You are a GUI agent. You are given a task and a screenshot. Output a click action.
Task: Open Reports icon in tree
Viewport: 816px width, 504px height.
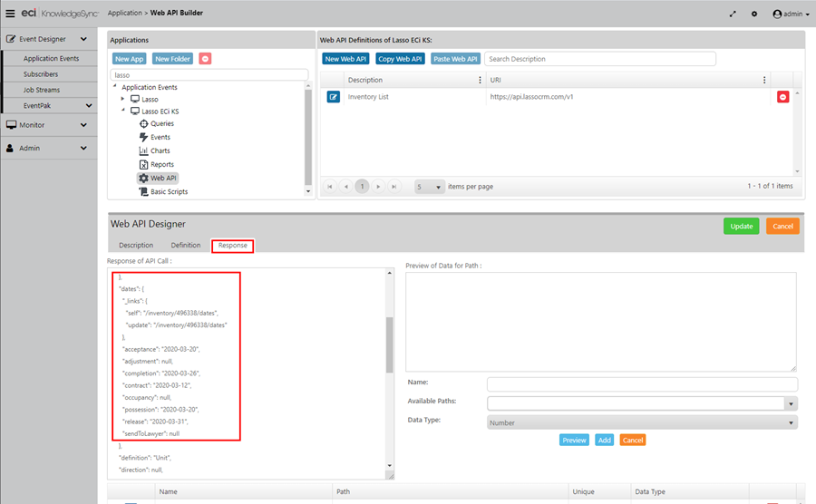pyautogui.click(x=143, y=164)
